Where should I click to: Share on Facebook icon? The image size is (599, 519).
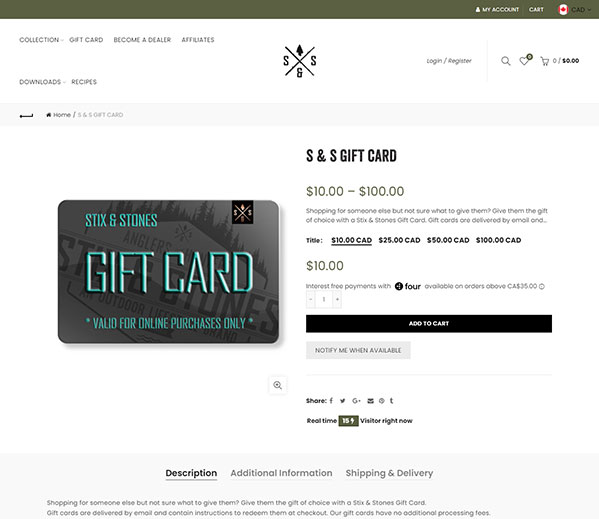pos(331,401)
